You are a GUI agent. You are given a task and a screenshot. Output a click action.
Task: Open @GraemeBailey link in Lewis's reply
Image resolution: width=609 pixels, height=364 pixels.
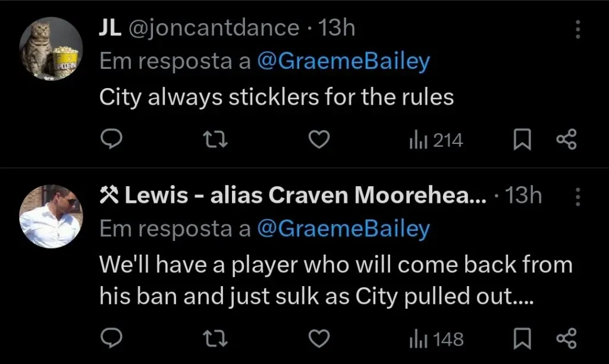click(343, 228)
